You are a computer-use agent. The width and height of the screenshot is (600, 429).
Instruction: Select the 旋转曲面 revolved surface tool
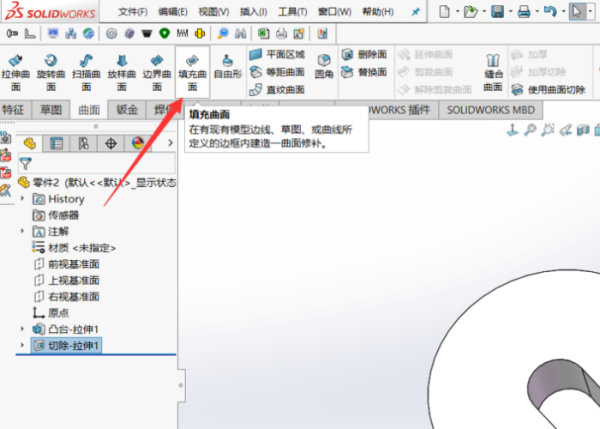(x=51, y=72)
